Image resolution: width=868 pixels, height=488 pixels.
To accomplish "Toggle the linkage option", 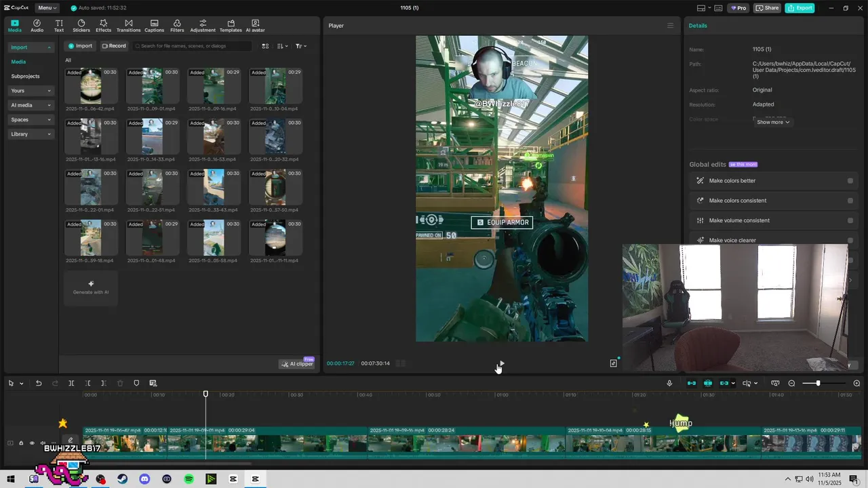I will point(724,384).
